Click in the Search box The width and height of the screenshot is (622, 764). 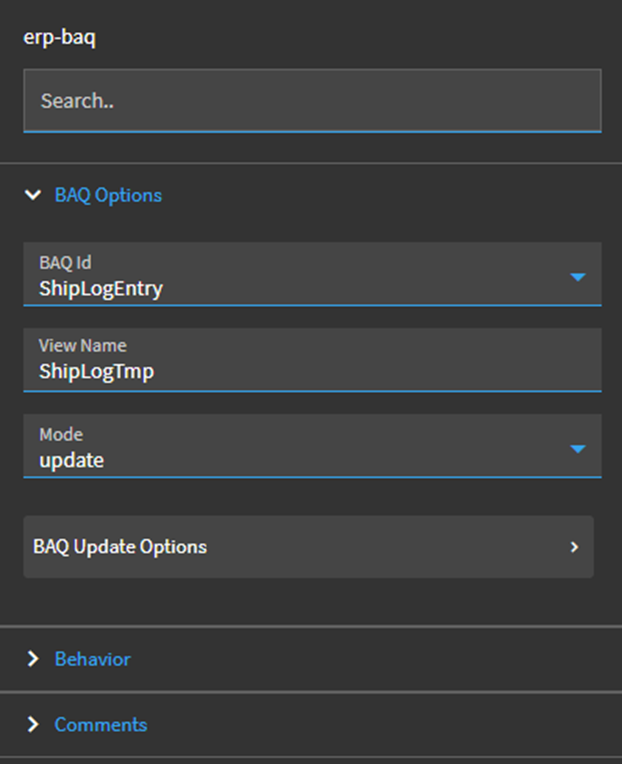[x=312, y=101]
